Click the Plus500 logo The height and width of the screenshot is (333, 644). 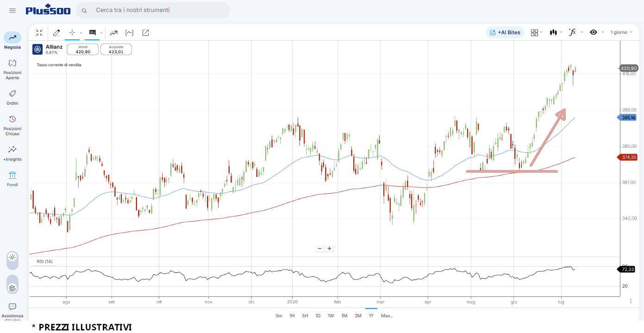[48, 10]
